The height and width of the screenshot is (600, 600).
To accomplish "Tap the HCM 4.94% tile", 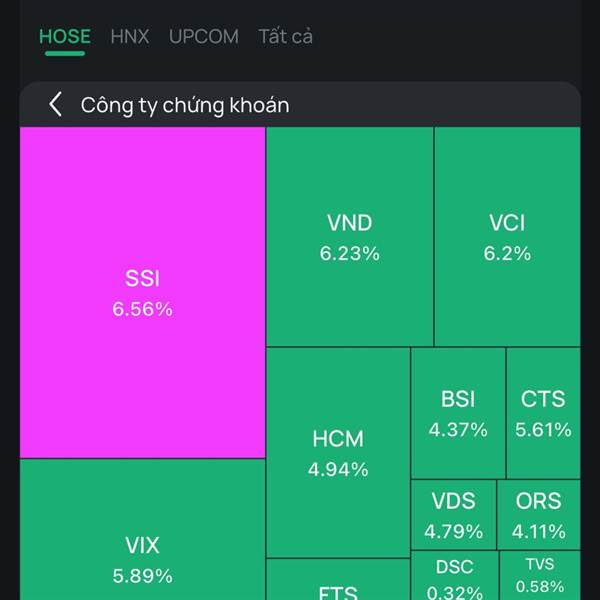I will (338, 452).
